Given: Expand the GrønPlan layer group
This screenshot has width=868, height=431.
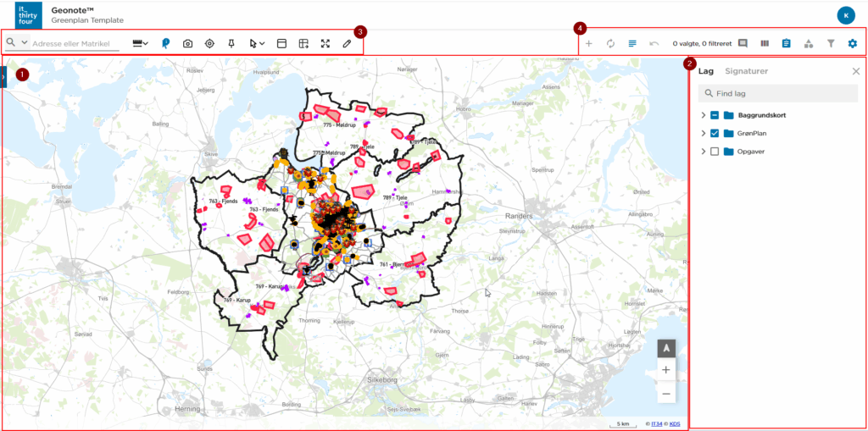Looking at the screenshot, I should [x=703, y=134].
